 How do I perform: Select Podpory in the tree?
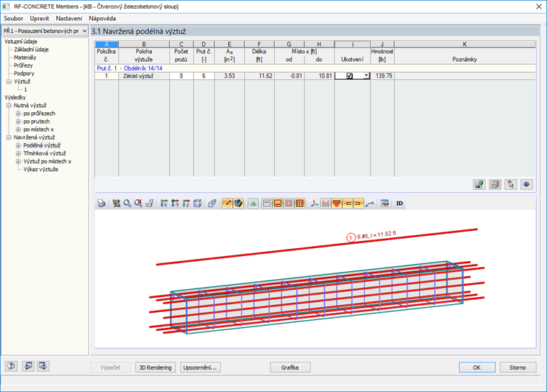pos(24,73)
